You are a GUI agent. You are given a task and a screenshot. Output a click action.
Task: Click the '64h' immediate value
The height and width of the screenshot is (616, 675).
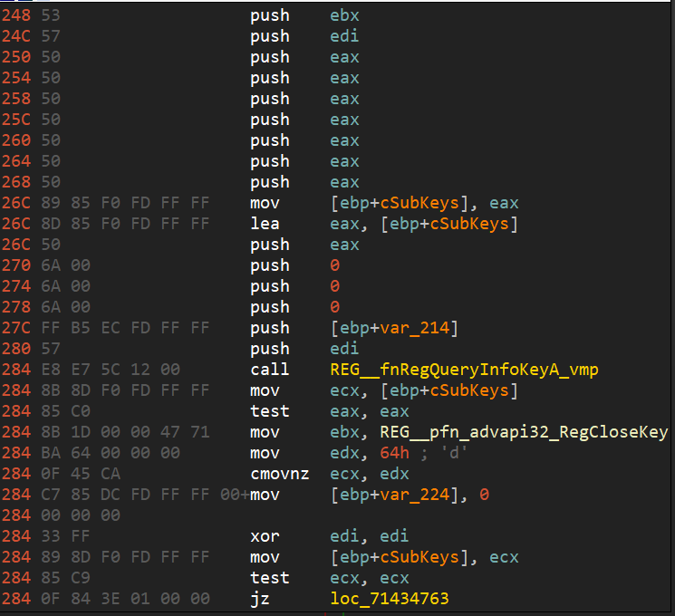click(x=395, y=453)
